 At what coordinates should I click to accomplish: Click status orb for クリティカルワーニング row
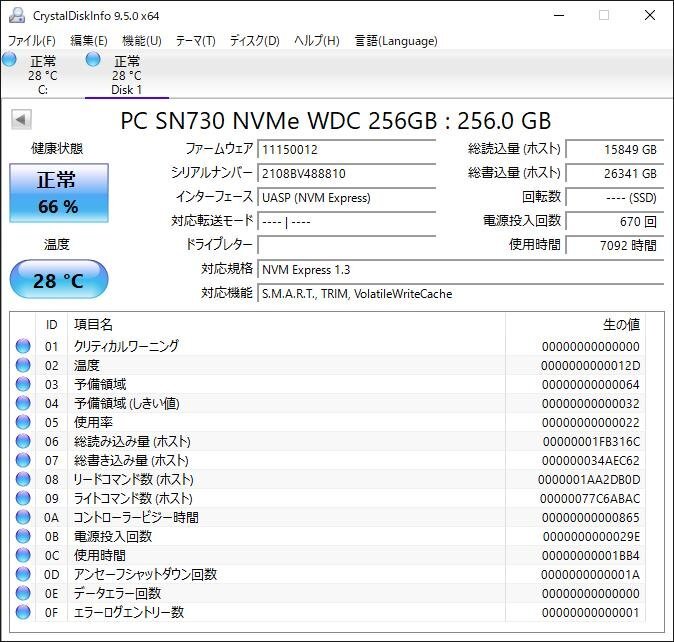[23, 346]
